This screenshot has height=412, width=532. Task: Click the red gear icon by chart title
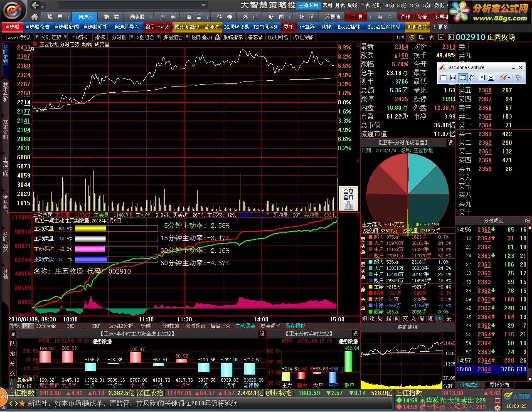coord(35,44)
